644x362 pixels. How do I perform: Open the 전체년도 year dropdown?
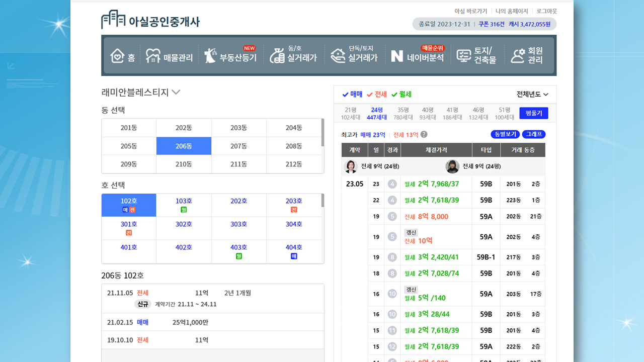532,94
